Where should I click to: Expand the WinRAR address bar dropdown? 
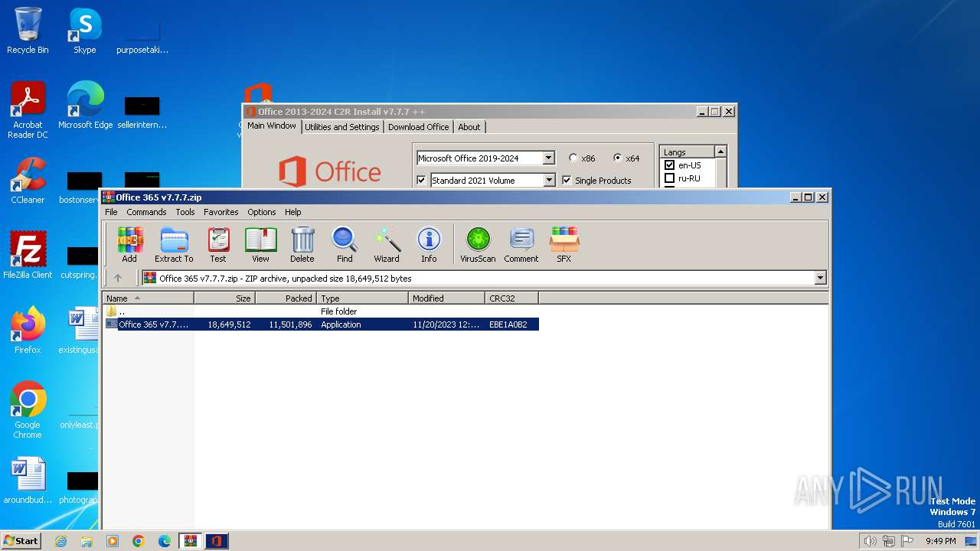tap(821, 278)
